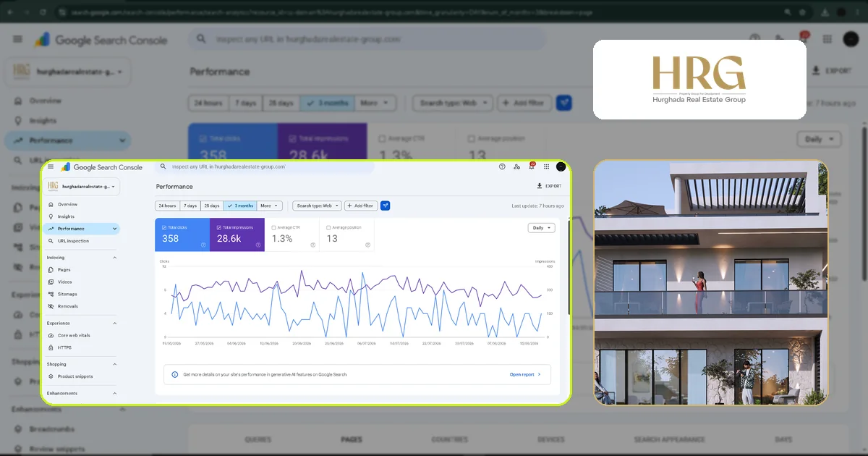Switch to the COUNTRIES tab in the blurred background window
Image resolution: width=868 pixels, height=456 pixels.
click(450, 439)
